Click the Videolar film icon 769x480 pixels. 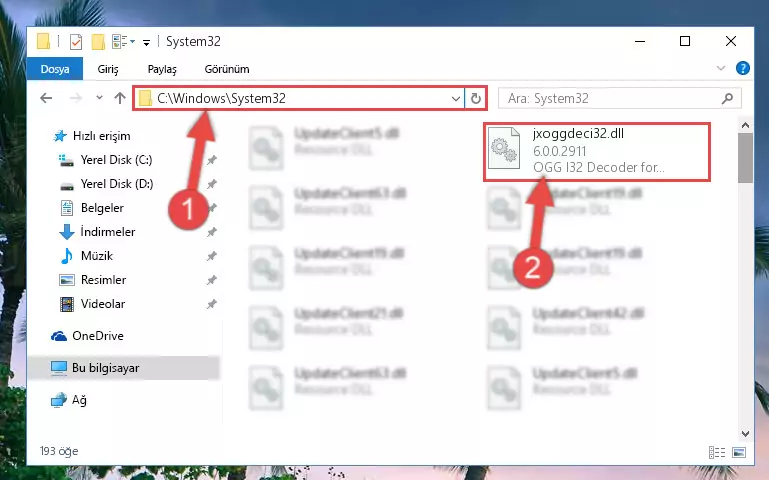(x=67, y=304)
